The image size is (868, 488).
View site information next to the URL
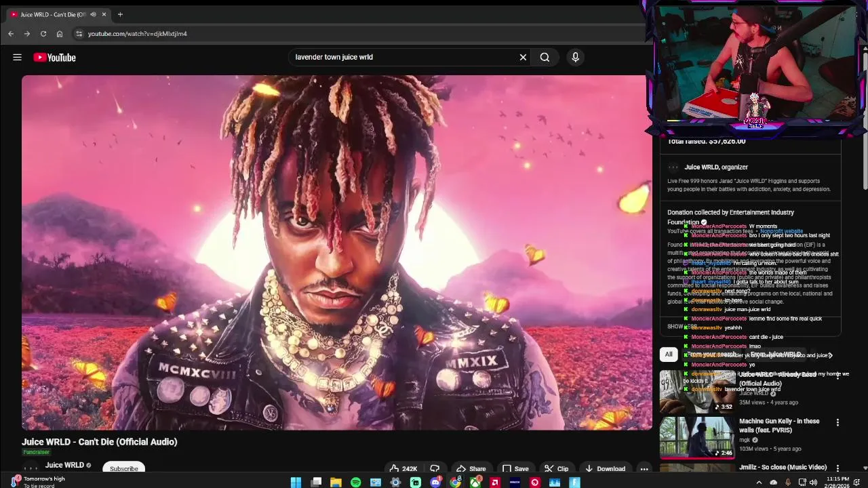pos(79,34)
